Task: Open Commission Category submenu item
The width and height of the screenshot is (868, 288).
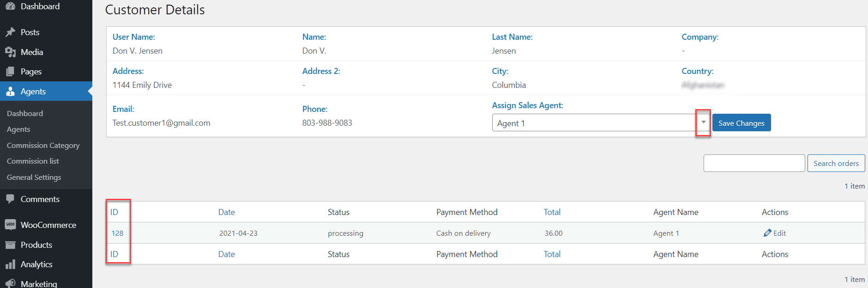Action: pyautogui.click(x=43, y=145)
